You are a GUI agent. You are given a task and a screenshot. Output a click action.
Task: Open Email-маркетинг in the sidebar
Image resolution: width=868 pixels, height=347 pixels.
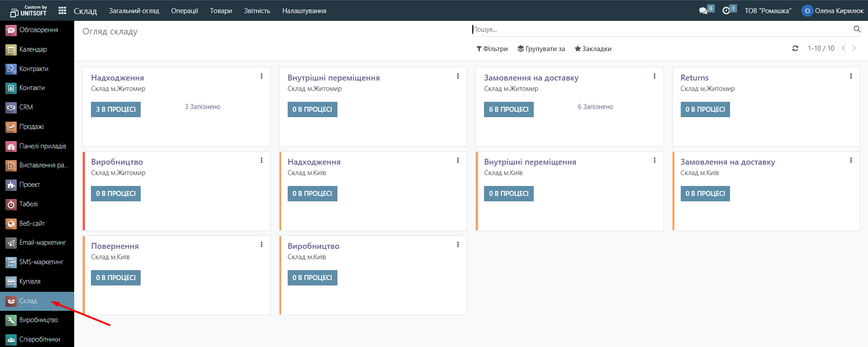[x=42, y=242]
